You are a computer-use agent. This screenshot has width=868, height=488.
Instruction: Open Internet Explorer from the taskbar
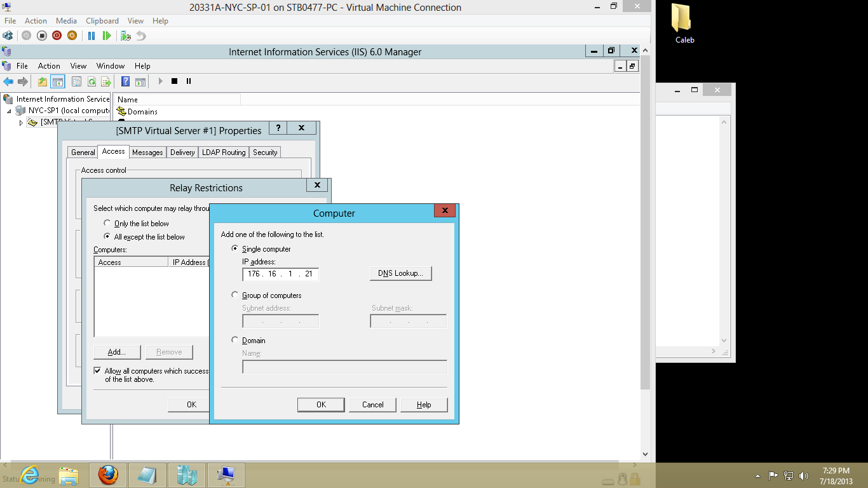(x=30, y=475)
